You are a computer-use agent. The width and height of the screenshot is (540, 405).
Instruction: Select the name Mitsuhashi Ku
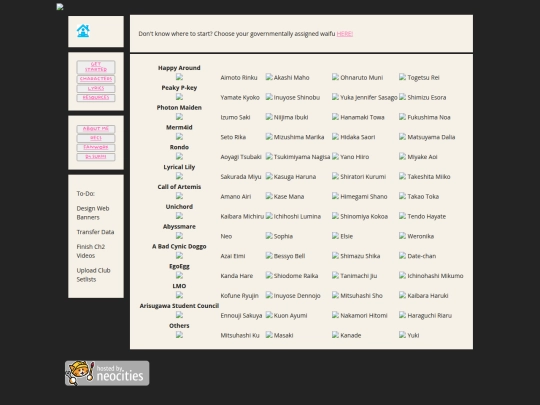(x=240, y=335)
